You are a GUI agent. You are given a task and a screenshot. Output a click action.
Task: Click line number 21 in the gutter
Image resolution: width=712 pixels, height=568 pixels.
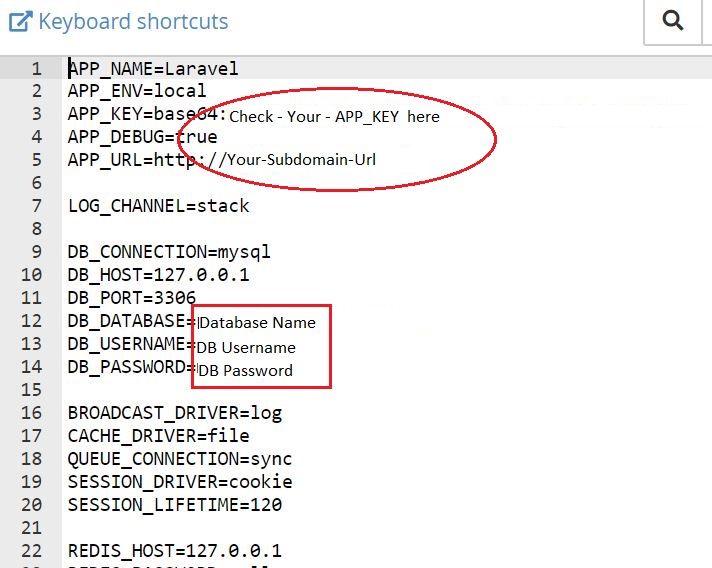(31, 528)
